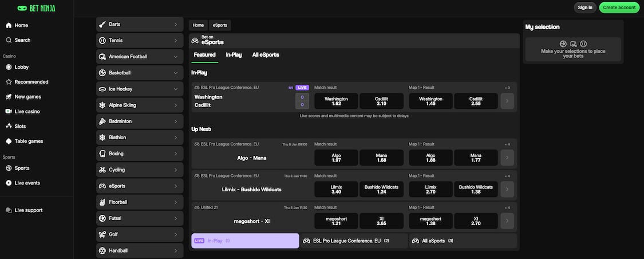Select Algo match result odds 1.97
Viewport: 644px width, 259px height.
(336, 158)
